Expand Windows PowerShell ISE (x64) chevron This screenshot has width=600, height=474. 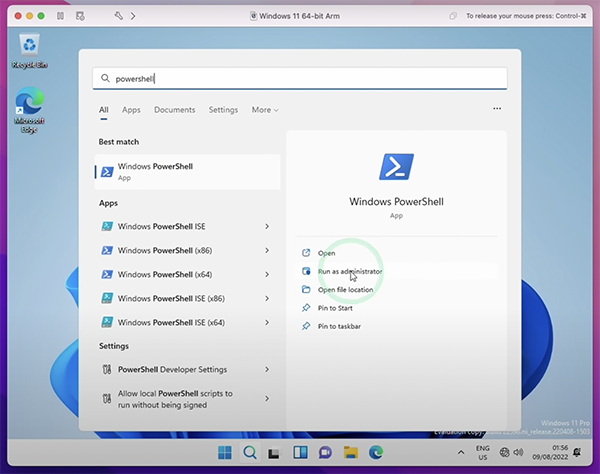[267, 323]
